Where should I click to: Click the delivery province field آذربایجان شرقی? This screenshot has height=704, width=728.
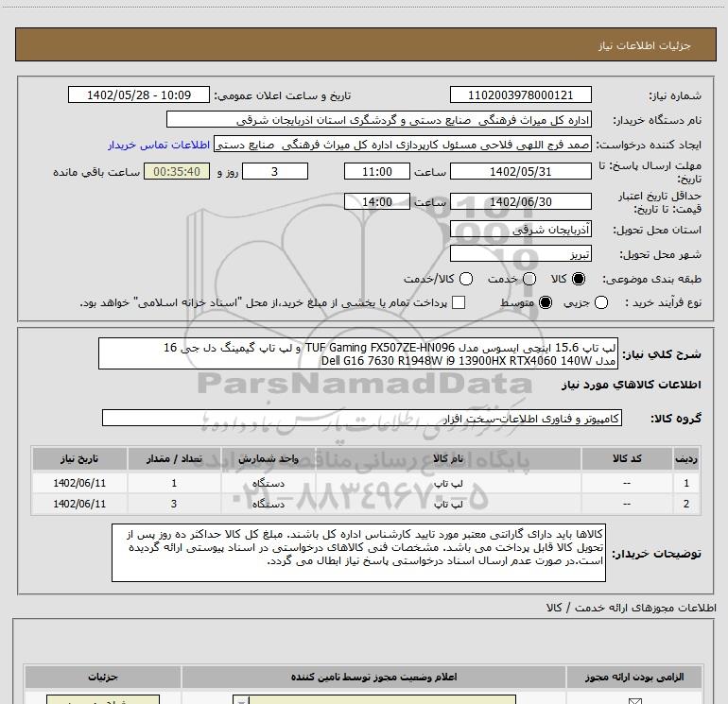pos(520,230)
